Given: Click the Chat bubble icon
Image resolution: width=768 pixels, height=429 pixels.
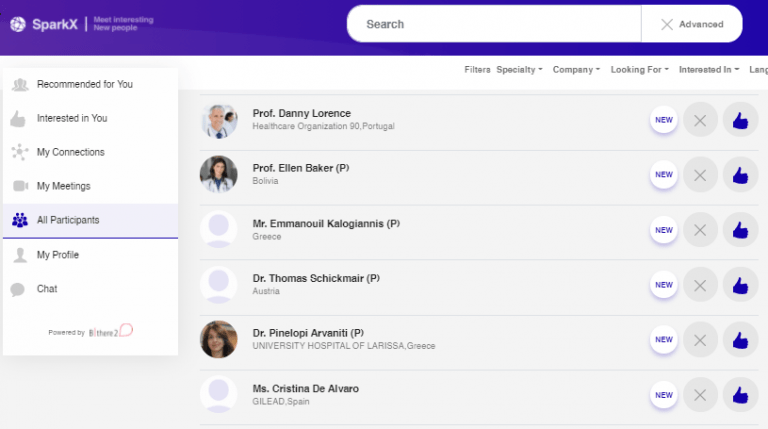Looking at the screenshot, I should coord(18,289).
